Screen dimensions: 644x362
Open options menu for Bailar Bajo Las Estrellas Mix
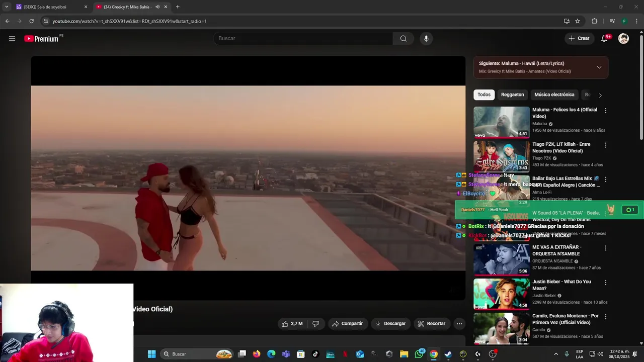click(x=605, y=179)
